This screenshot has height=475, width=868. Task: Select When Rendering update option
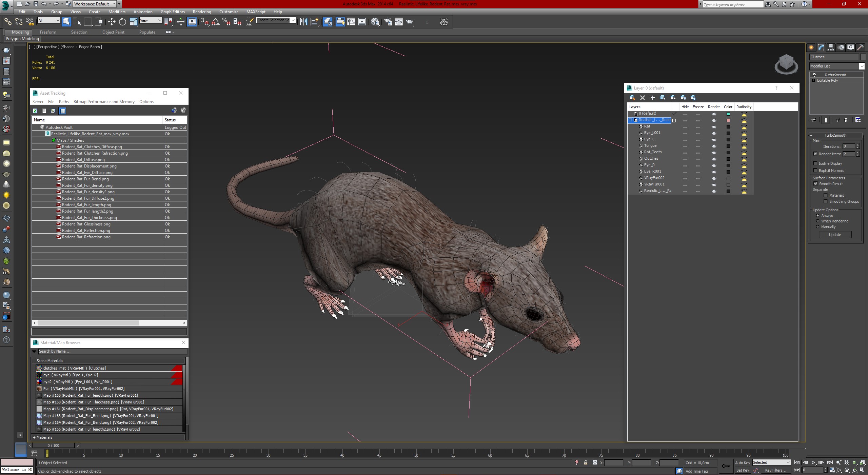pos(817,221)
